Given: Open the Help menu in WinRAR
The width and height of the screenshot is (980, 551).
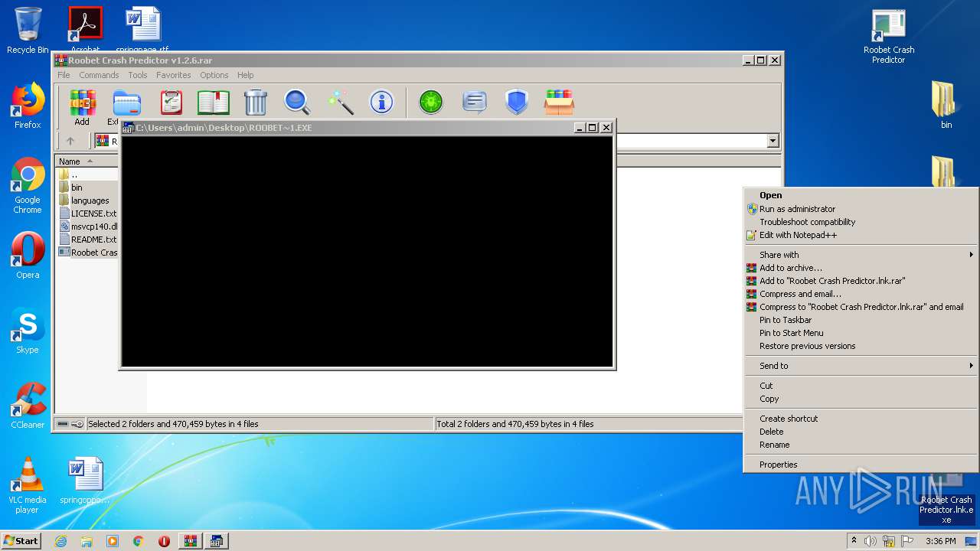Looking at the screenshot, I should 246,75.
